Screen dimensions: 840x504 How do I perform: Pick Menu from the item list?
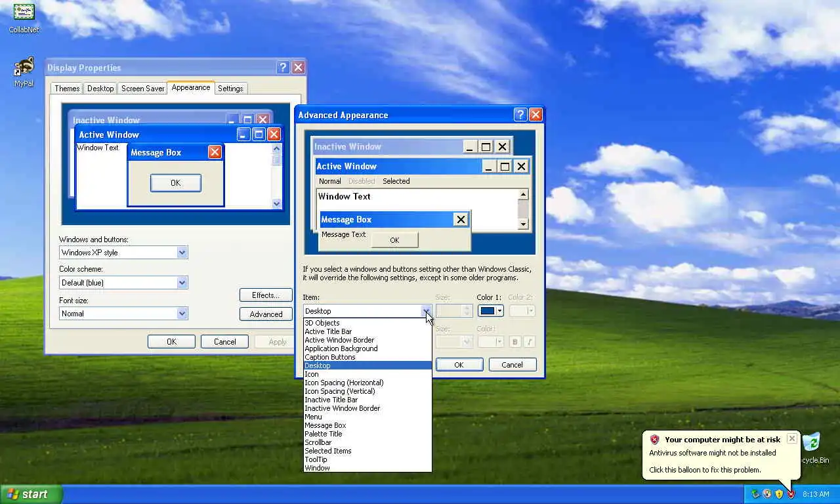coord(367,417)
